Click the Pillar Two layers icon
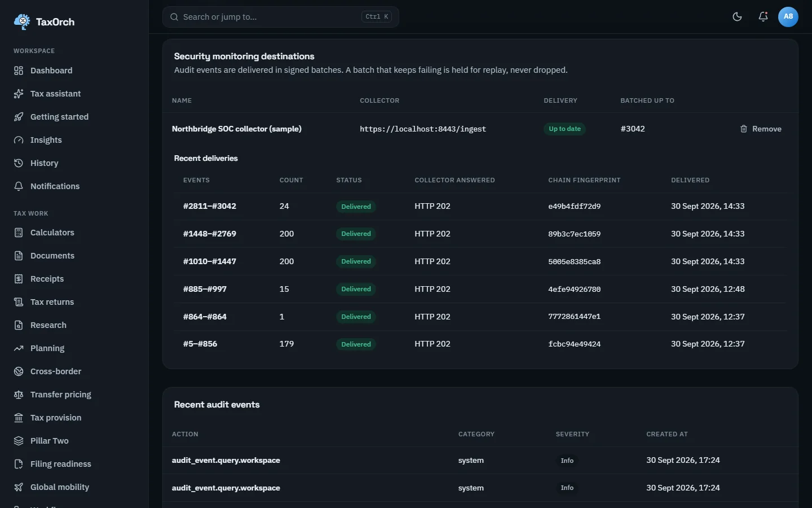This screenshot has width=812, height=508. pyautogui.click(x=19, y=441)
